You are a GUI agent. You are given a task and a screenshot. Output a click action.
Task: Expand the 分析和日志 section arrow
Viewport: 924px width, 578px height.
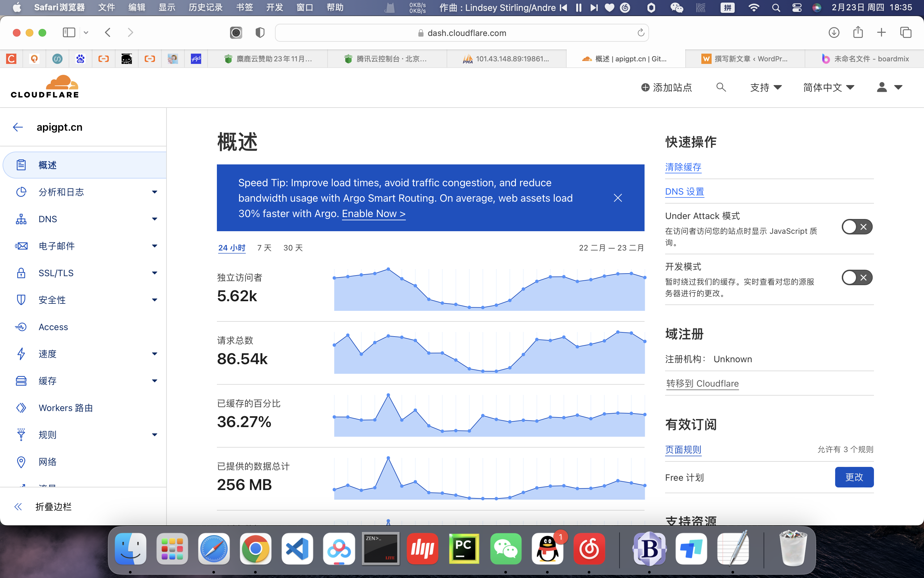click(x=154, y=192)
